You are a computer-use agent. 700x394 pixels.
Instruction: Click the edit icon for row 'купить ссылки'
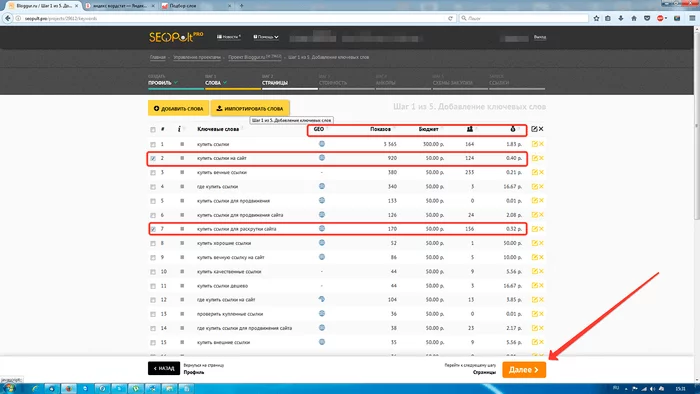click(534, 144)
